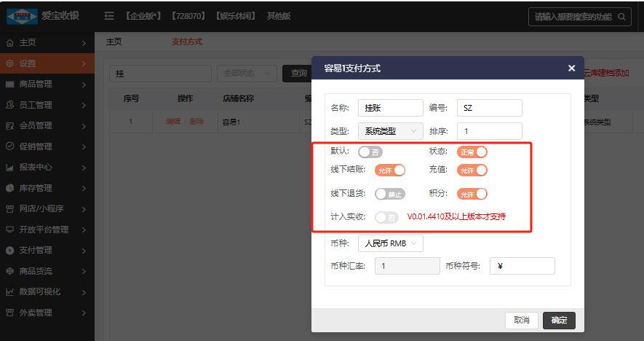This screenshot has width=644, height=341.
Task: Click the 名称 input field
Action: click(x=391, y=108)
